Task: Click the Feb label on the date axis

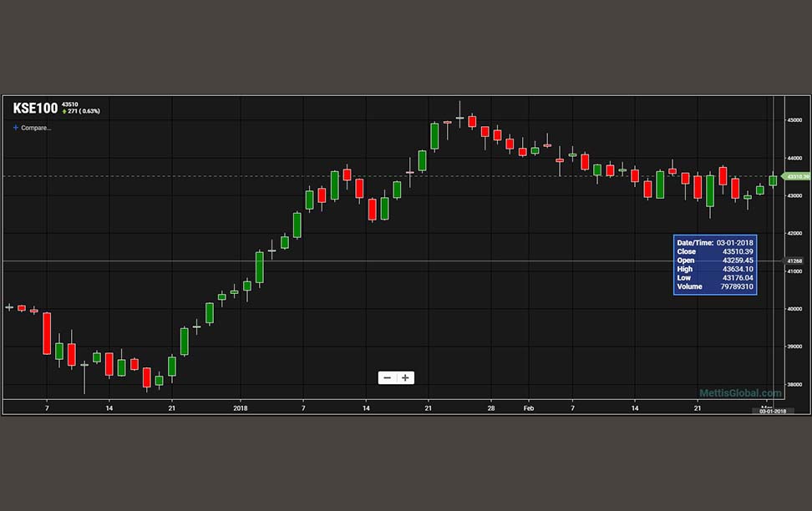Action: coord(528,408)
